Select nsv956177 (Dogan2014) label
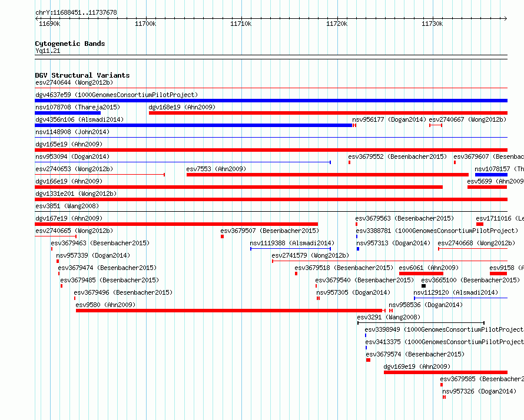 click(x=389, y=119)
